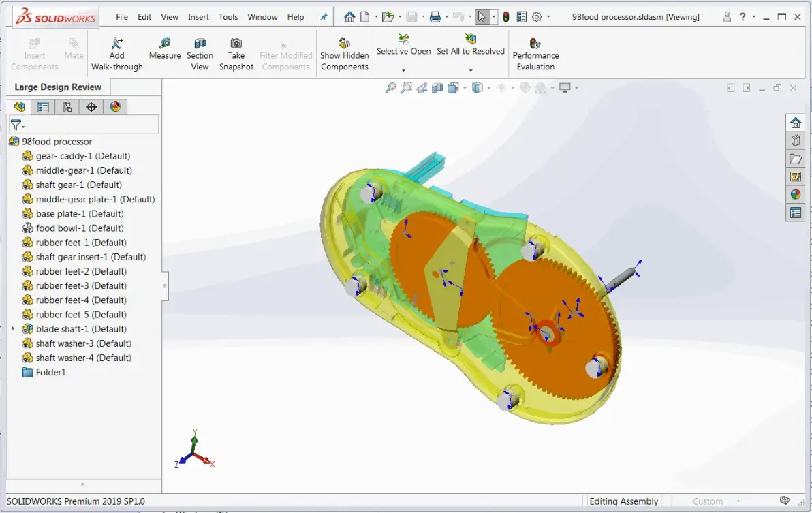Toggle Show Hidden Components
This screenshot has height=513, width=812.
345,55
